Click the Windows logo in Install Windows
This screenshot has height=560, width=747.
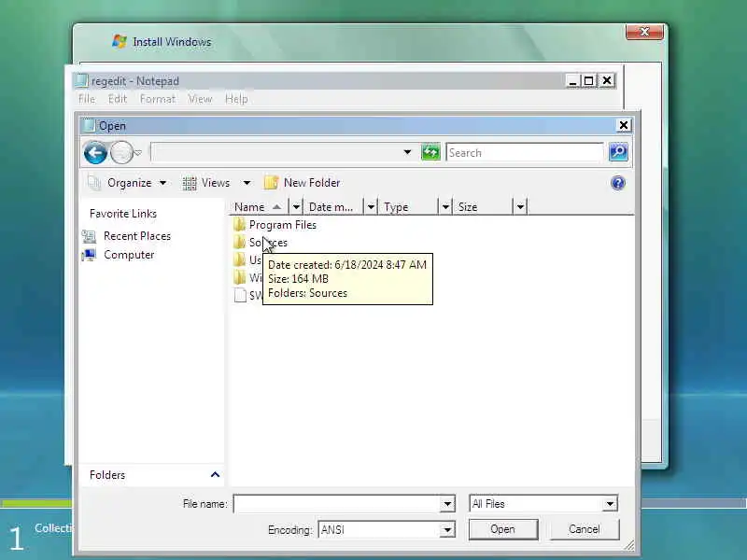(x=120, y=41)
